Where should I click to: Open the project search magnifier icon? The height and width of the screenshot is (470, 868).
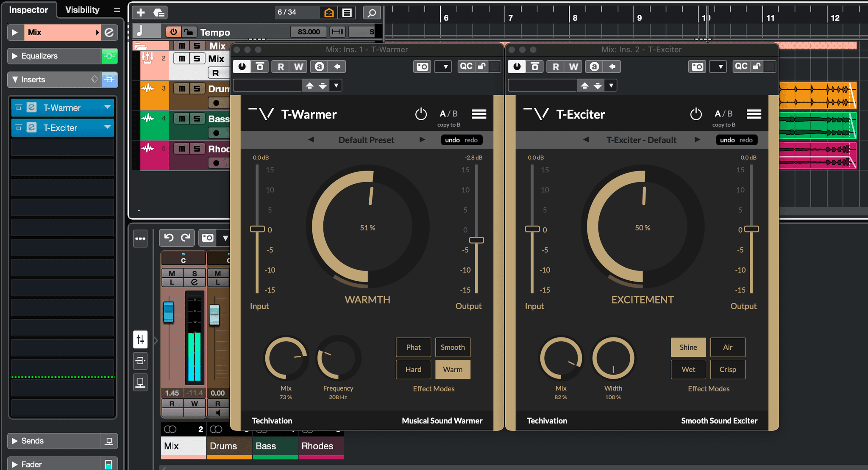pos(372,12)
